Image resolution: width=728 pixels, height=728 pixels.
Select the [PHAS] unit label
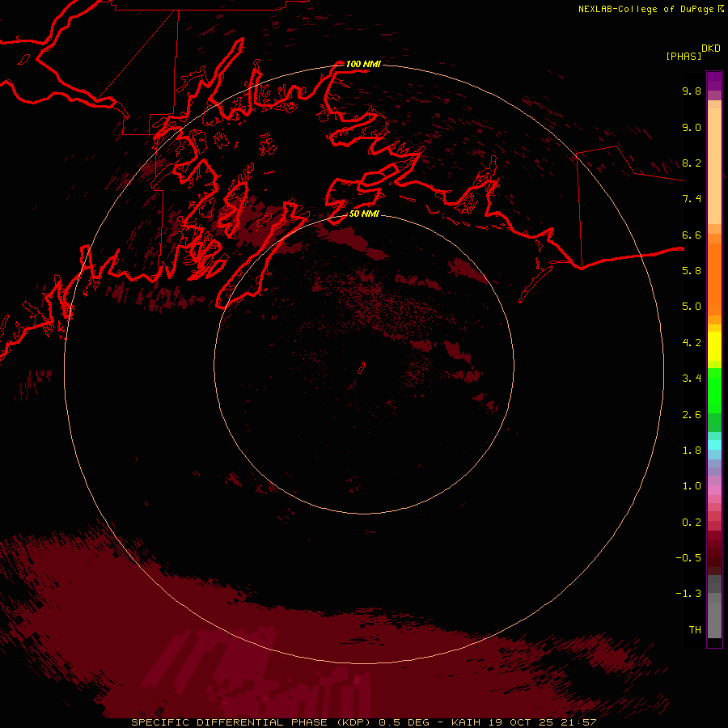[x=684, y=57]
